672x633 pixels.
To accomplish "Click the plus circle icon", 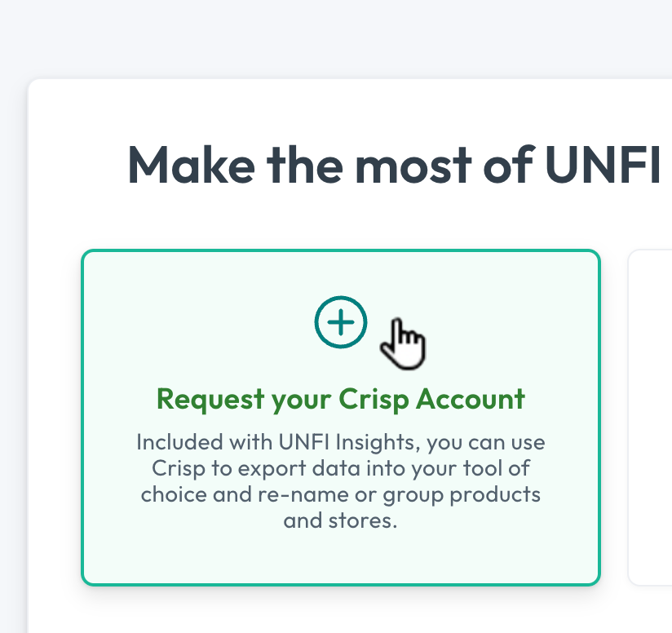I will click(341, 322).
